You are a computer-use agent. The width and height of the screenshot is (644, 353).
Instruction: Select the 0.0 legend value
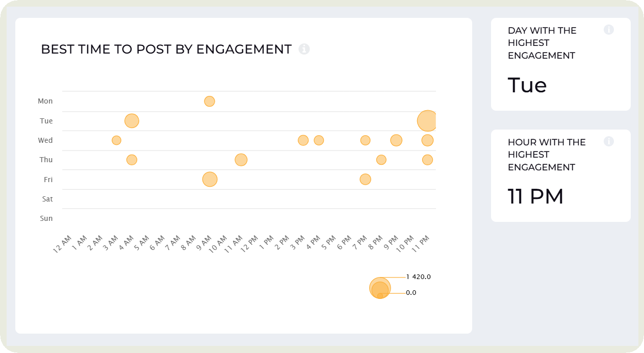tap(411, 293)
